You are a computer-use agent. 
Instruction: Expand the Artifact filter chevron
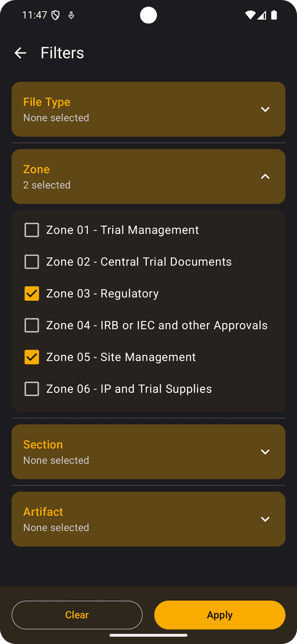point(265,519)
